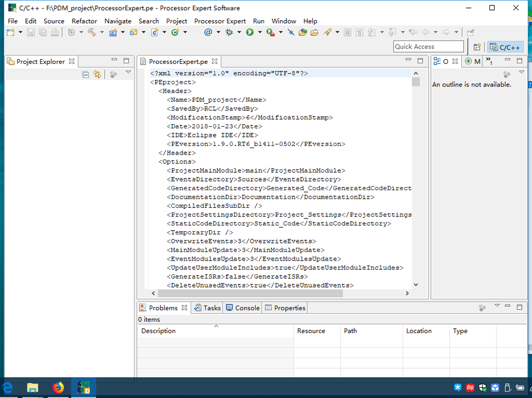Click the Previous Annotation icon
532x398 pixels.
392,33
